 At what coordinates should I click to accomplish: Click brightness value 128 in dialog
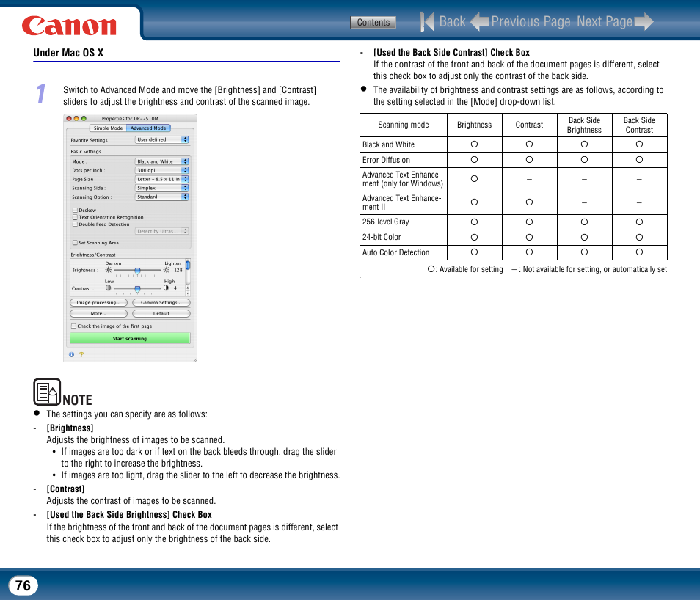pyautogui.click(x=178, y=270)
